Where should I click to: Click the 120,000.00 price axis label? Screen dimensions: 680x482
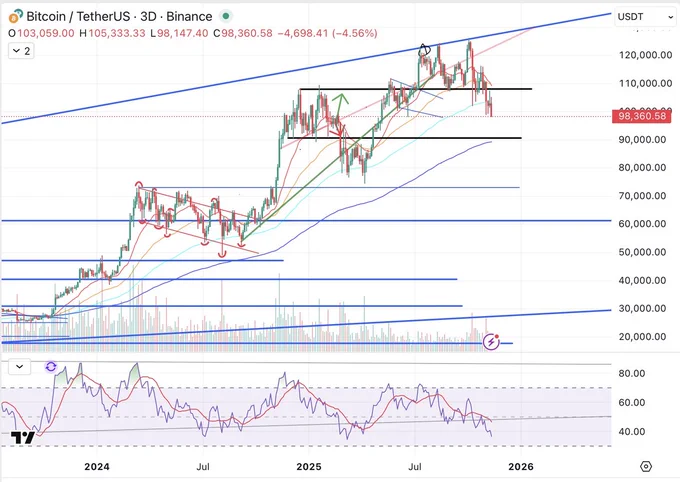[646, 55]
